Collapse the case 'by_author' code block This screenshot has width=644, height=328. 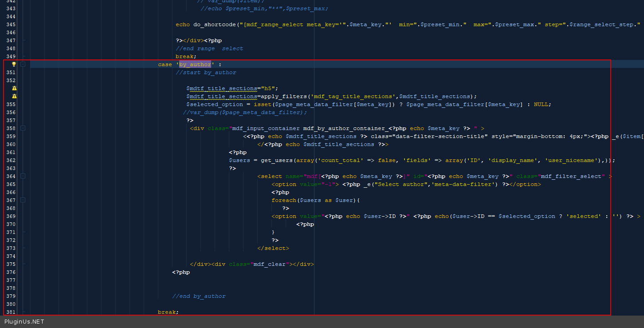[23, 64]
